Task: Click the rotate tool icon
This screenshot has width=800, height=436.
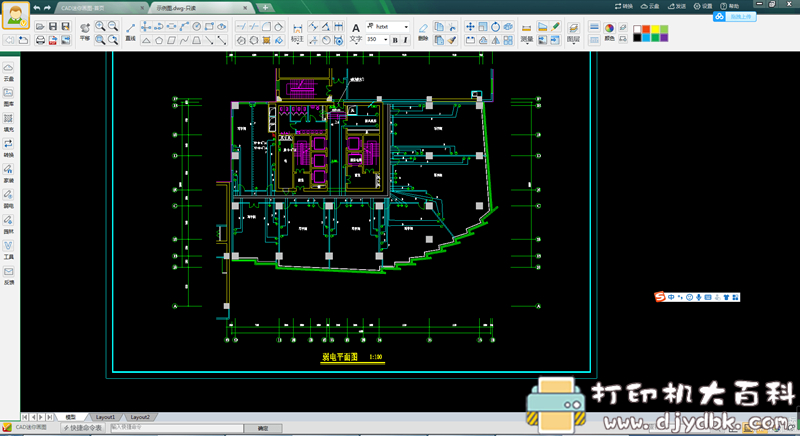Action: [x=495, y=27]
